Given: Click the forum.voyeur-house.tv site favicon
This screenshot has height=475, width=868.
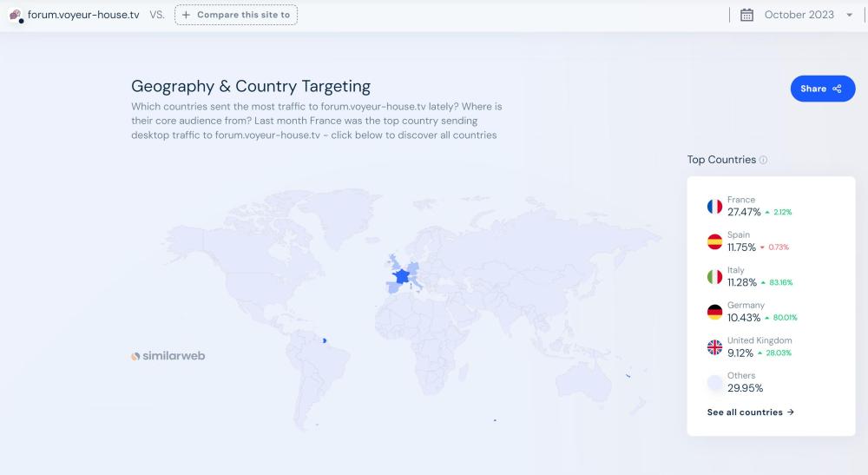Looking at the screenshot, I should point(16,15).
